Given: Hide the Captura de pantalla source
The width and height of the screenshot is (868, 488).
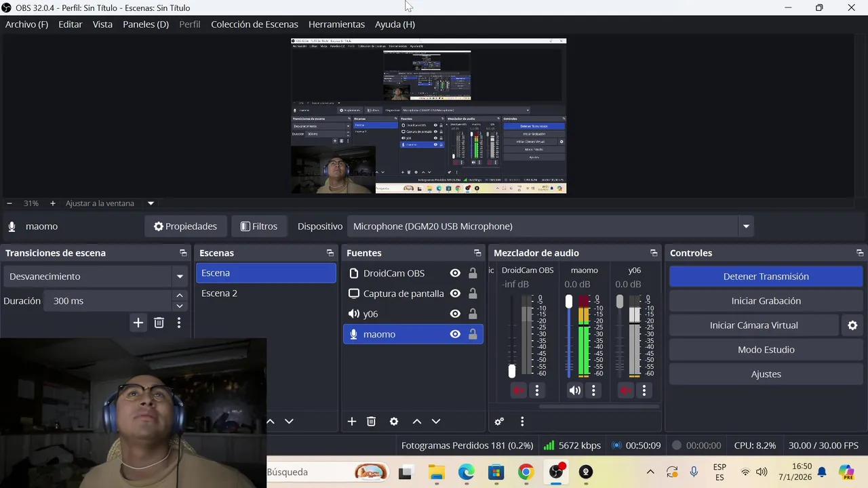Looking at the screenshot, I should tap(455, 293).
